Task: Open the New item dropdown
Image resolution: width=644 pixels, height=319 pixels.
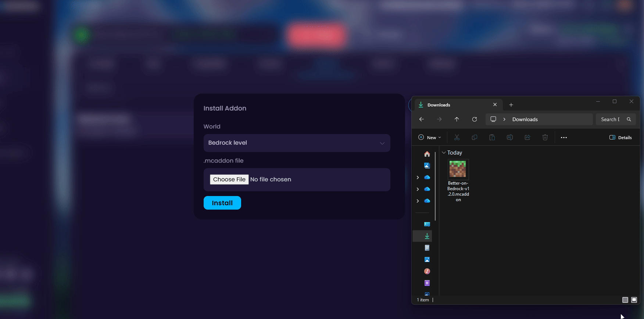Action: pyautogui.click(x=429, y=138)
